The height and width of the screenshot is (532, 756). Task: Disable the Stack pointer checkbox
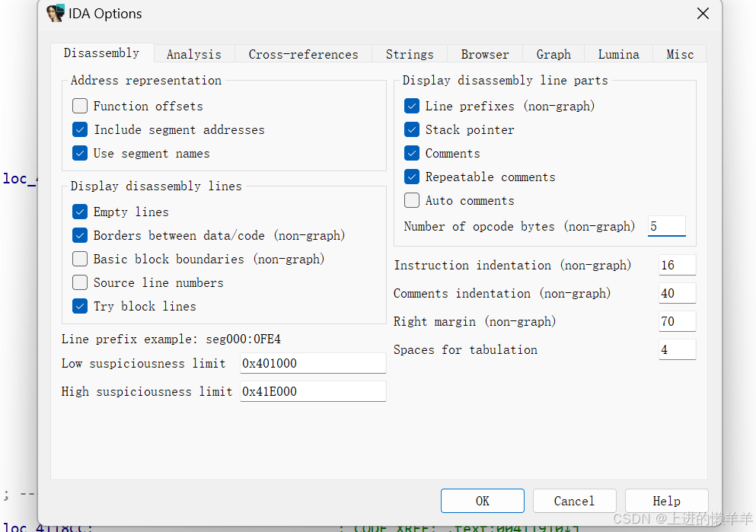click(x=412, y=129)
